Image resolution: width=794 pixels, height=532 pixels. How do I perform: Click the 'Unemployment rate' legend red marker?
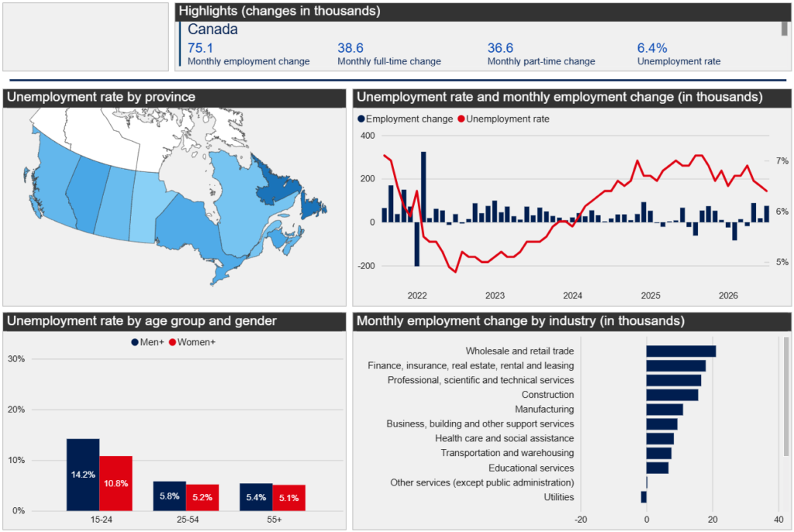click(x=461, y=119)
